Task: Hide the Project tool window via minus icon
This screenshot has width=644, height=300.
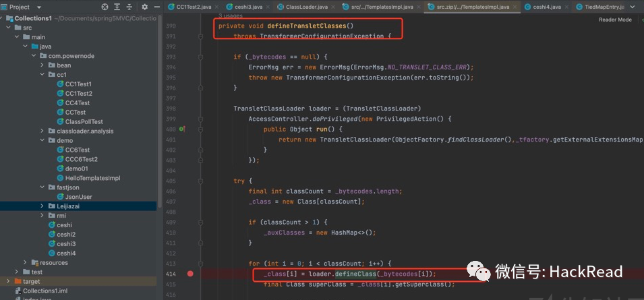Action: pyautogui.click(x=157, y=7)
